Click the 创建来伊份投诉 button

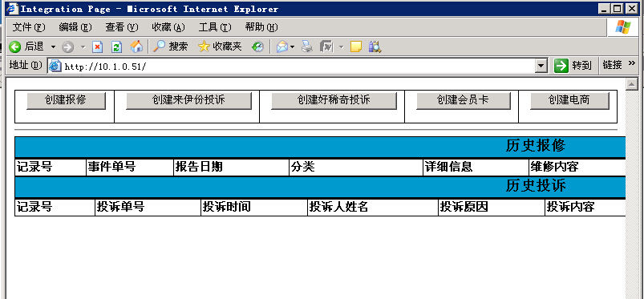click(188, 101)
